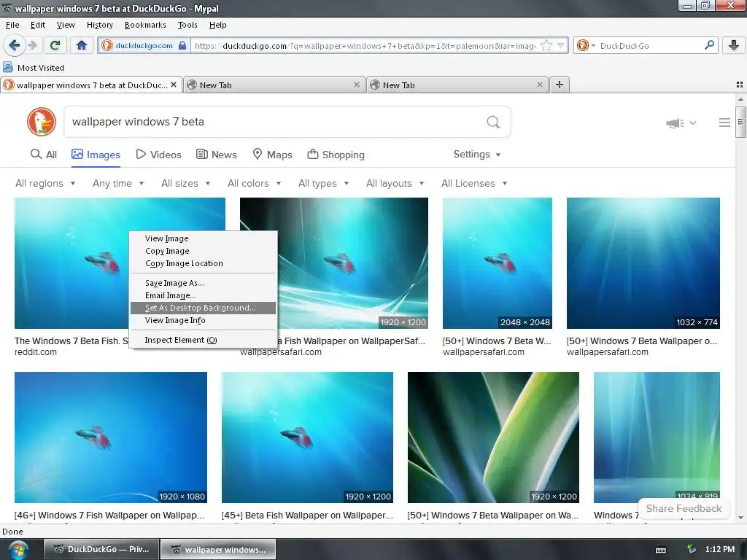The width and height of the screenshot is (747, 560).
Task: Expand the All sizes filter
Action: pos(185,183)
